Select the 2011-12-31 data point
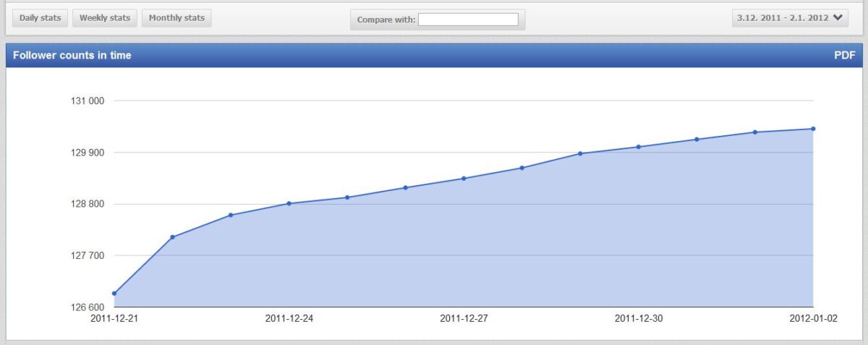Image resolution: width=868 pixels, height=345 pixels. point(697,139)
